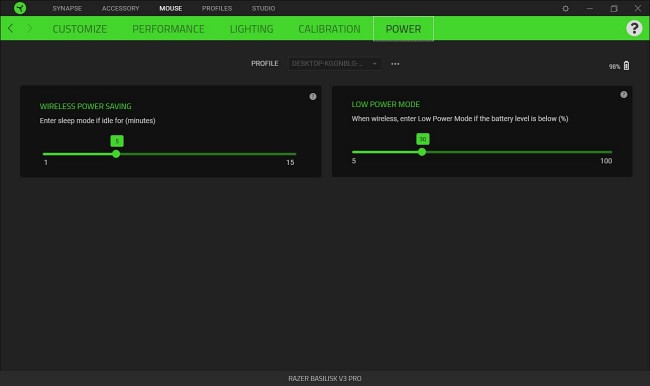
Task: Go forward with the right arrow
Action: click(29, 29)
